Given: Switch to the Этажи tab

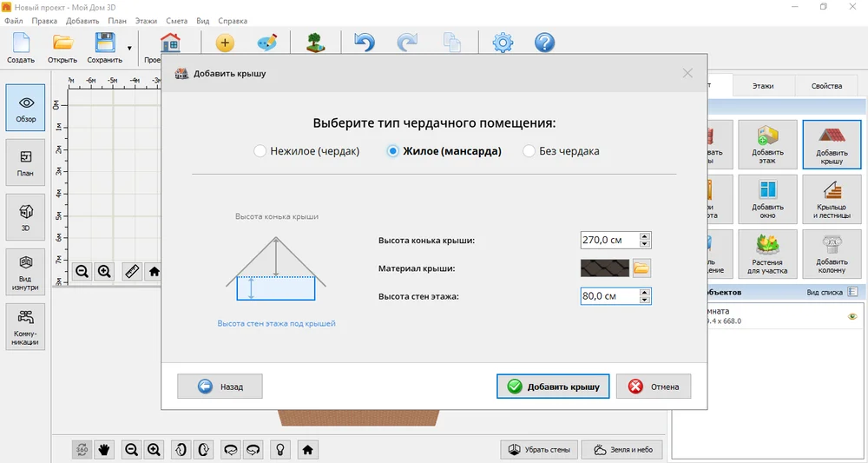Looking at the screenshot, I should (x=763, y=86).
